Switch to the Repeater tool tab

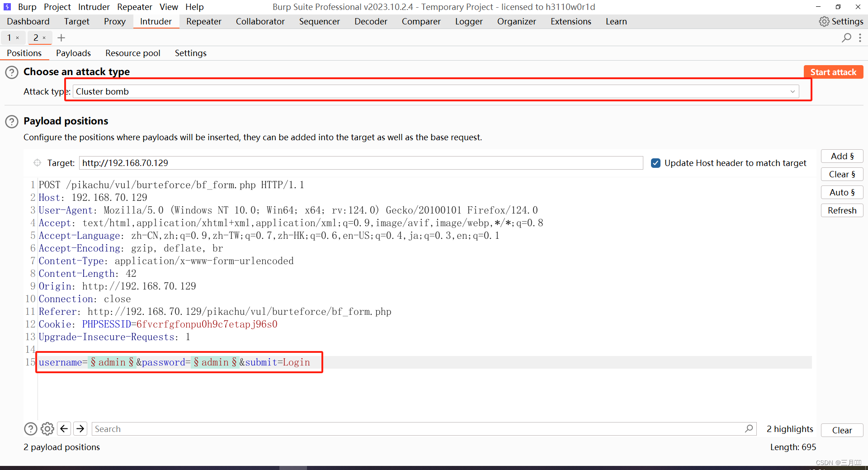pyautogui.click(x=204, y=21)
